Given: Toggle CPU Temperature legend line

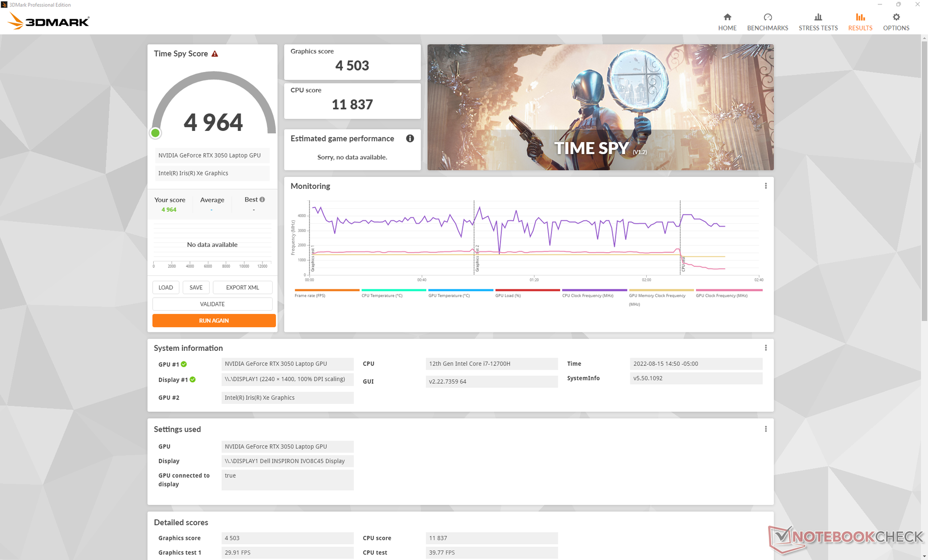Looking at the screenshot, I should coord(382,295).
